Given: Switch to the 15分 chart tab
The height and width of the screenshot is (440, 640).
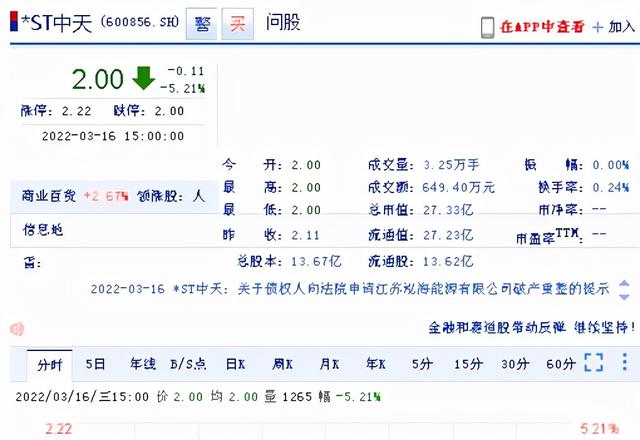Looking at the screenshot, I should 469,364.
